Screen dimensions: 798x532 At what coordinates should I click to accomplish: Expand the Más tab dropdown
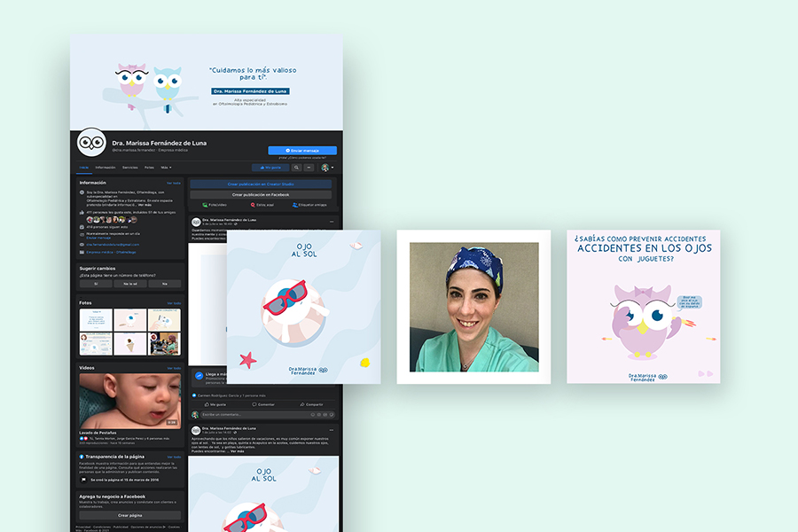(x=166, y=167)
